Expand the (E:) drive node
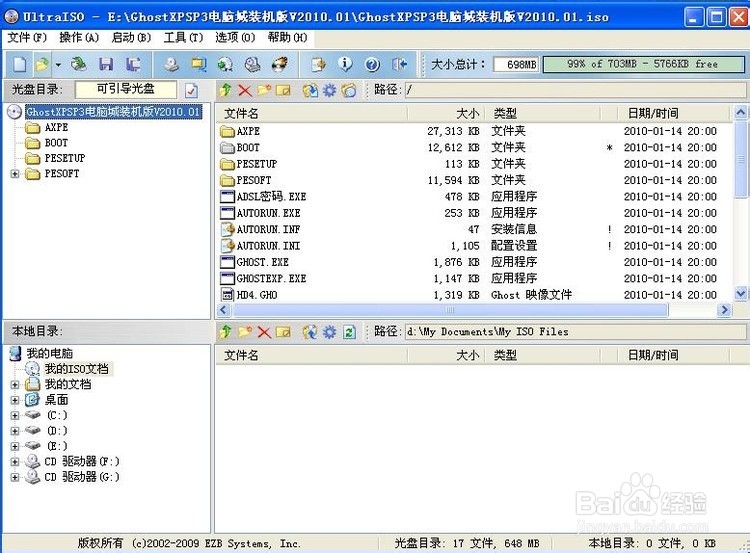The height and width of the screenshot is (553, 750). [15, 446]
